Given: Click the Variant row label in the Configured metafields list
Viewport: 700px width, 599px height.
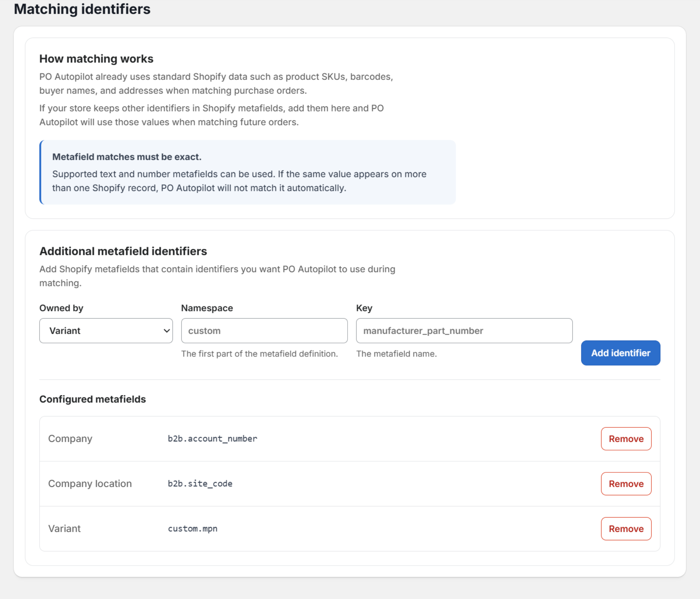Looking at the screenshot, I should [64, 528].
